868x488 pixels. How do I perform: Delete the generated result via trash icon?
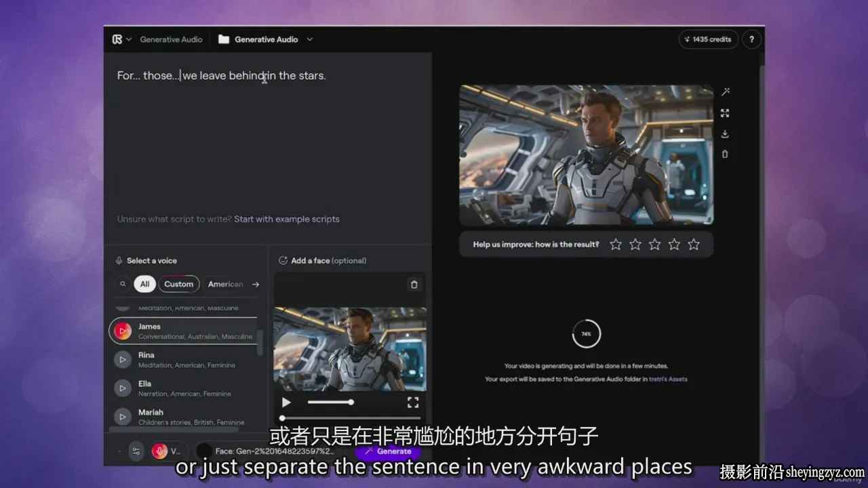click(x=725, y=154)
